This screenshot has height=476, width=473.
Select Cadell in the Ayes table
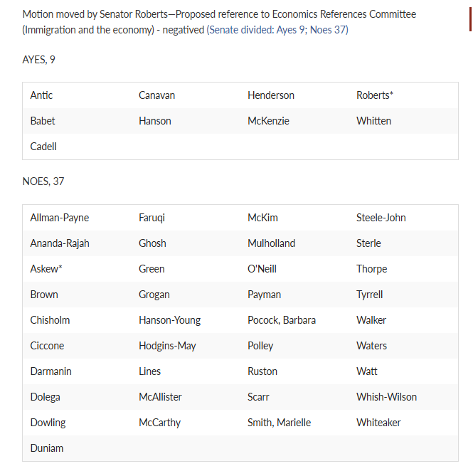coord(43,147)
